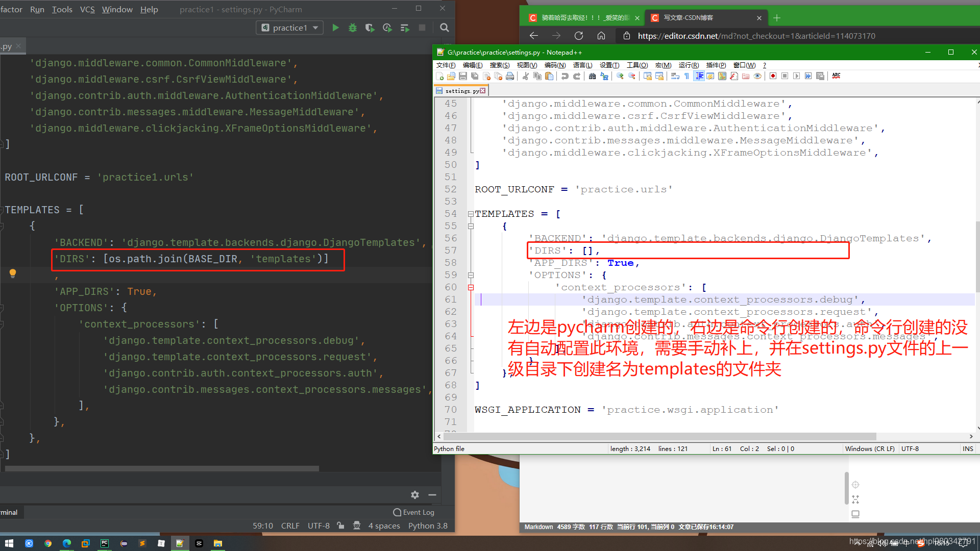Click Notepad++ find binoculars icon
Viewport: 980px width, 551px height.
pos(592,76)
